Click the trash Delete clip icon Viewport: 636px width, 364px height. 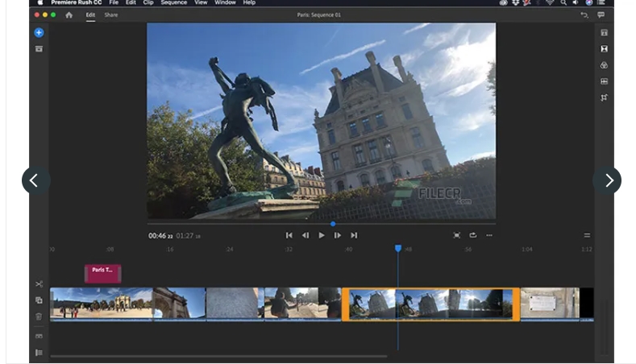39,316
